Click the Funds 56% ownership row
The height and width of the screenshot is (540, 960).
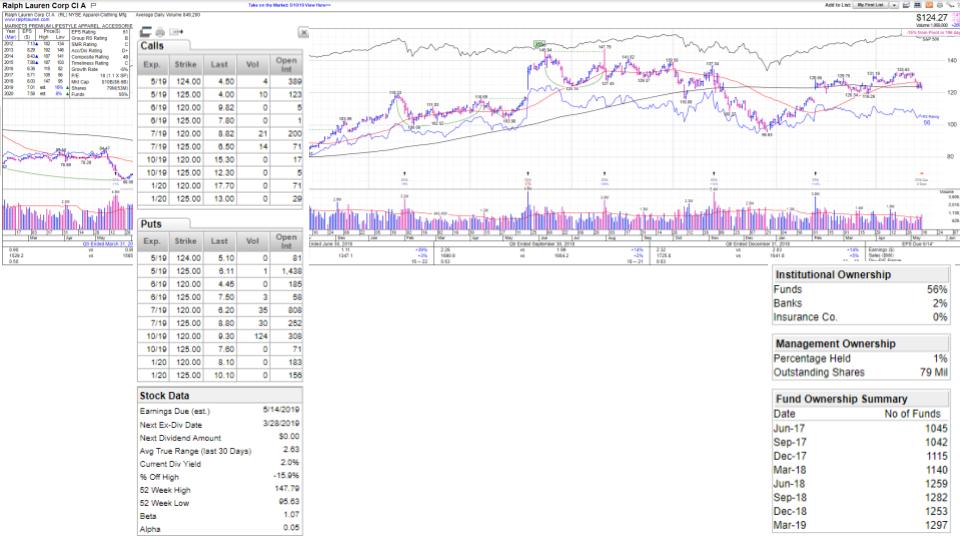pyautogui.click(x=861, y=290)
